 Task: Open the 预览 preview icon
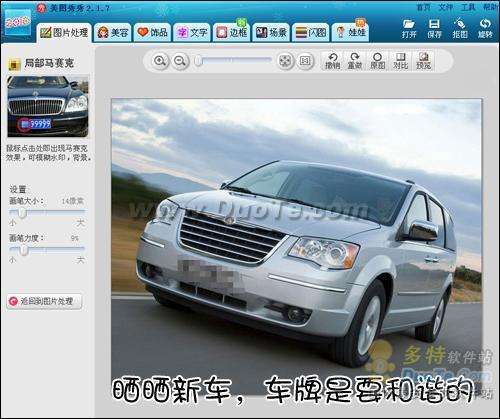click(x=423, y=61)
